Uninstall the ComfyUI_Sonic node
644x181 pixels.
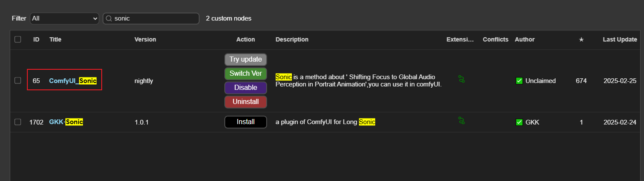pos(245,102)
